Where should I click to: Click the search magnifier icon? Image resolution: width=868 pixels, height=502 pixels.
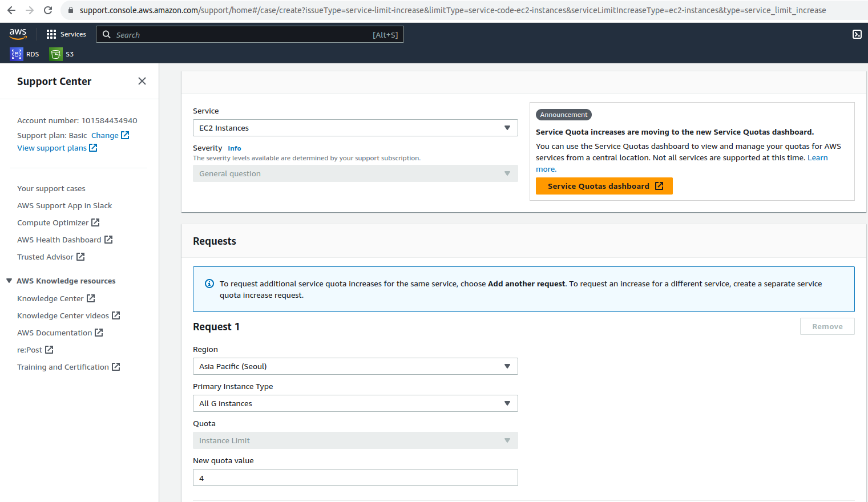coord(106,35)
